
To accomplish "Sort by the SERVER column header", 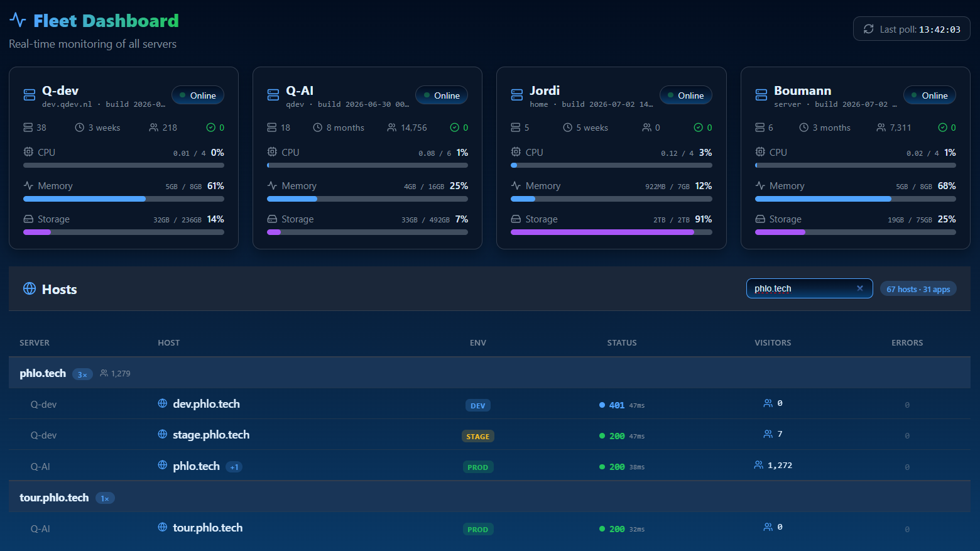I will point(35,342).
